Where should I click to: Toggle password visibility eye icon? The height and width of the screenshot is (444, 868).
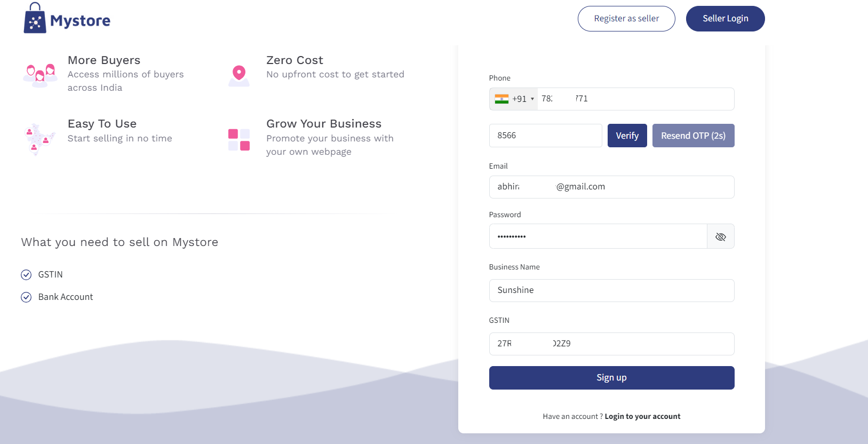[720, 236]
